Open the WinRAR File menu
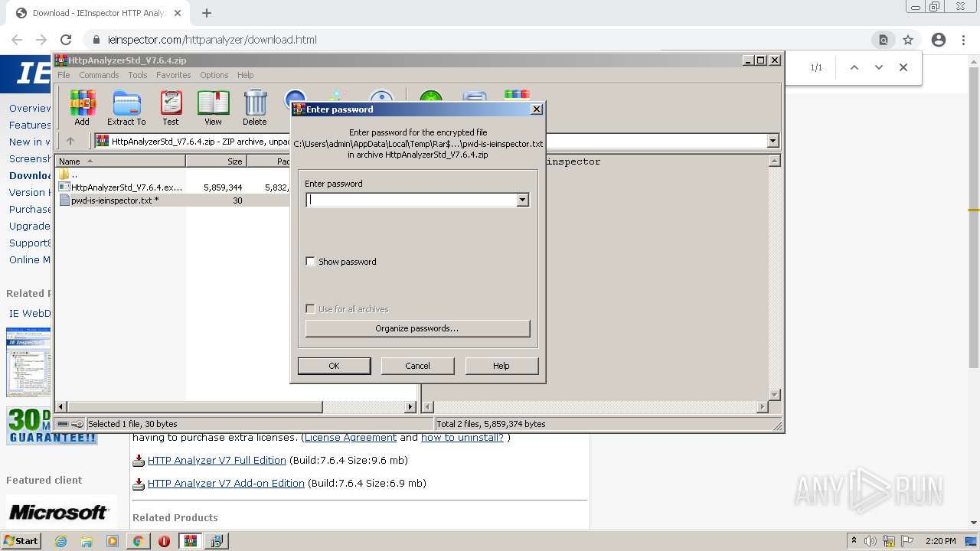980x551 pixels. click(x=64, y=75)
